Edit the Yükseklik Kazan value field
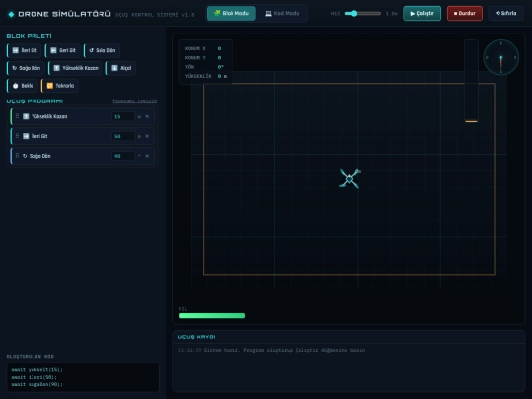The width and height of the screenshot is (532, 399). pyautogui.click(x=123, y=116)
